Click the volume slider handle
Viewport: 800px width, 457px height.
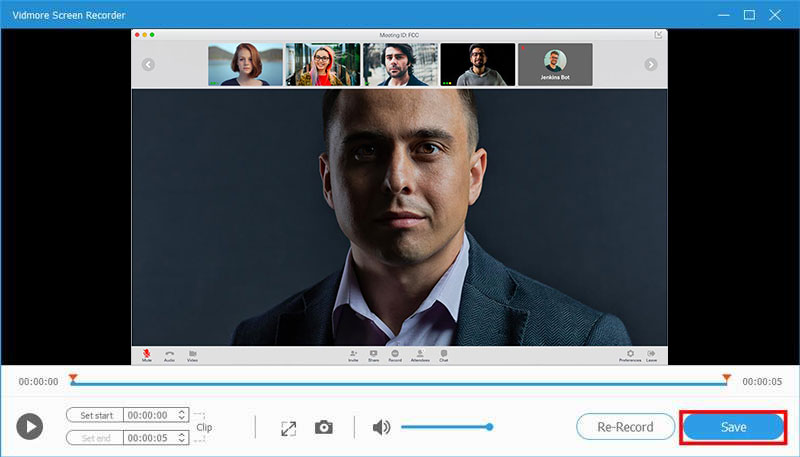(490, 427)
